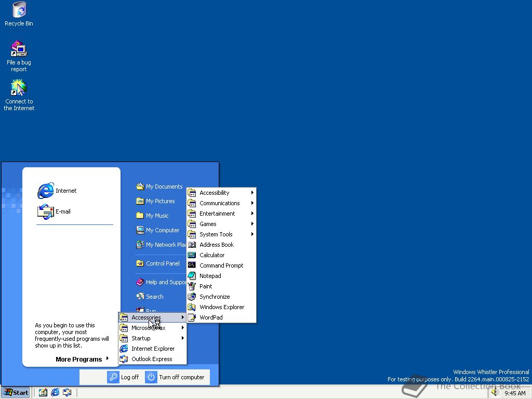
Task: Click Outlook Express in the quick launch bar
Action: point(67,393)
